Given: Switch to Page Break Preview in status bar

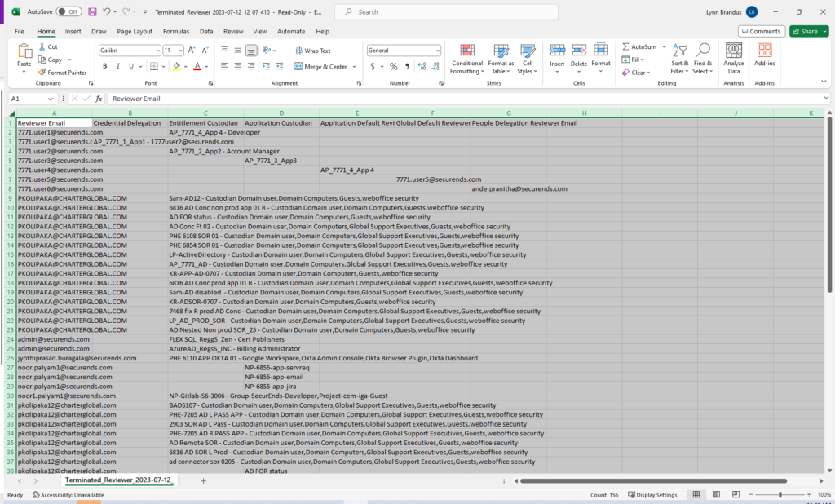Looking at the screenshot, I should click(x=736, y=494).
